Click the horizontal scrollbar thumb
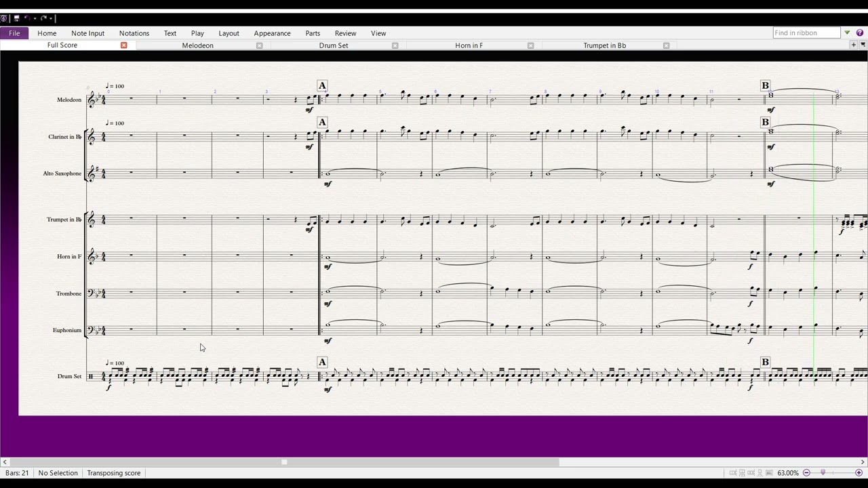868x488 pixels. 284,462
